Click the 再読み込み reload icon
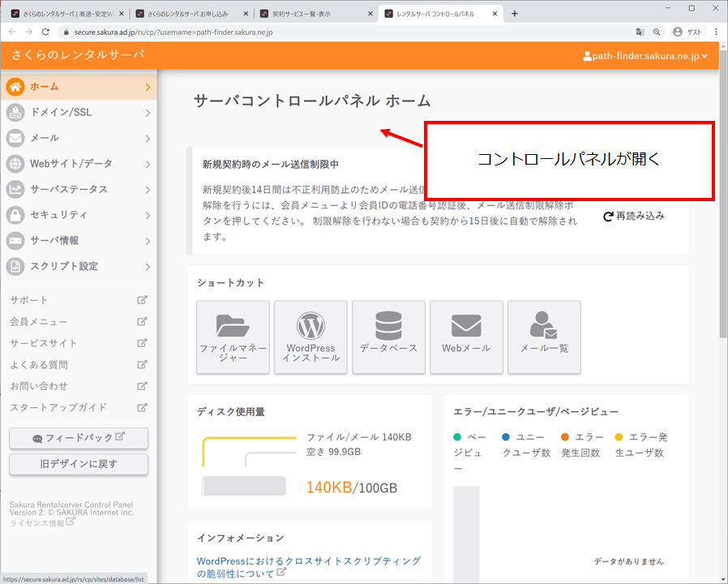 click(x=609, y=217)
